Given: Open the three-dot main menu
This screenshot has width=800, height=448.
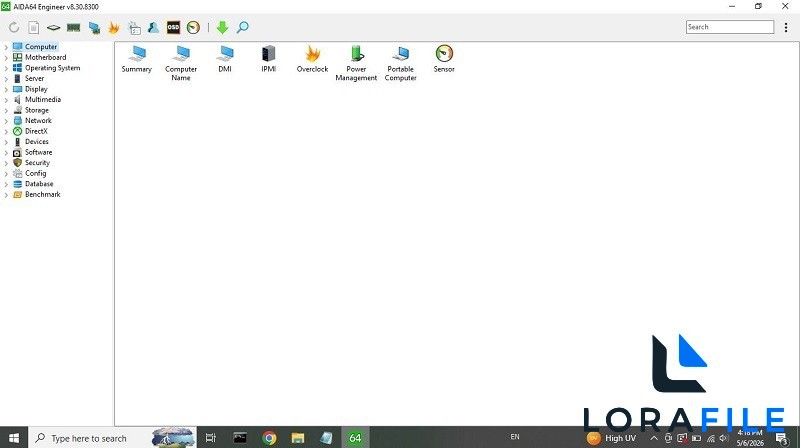Looking at the screenshot, I should click(786, 28).
